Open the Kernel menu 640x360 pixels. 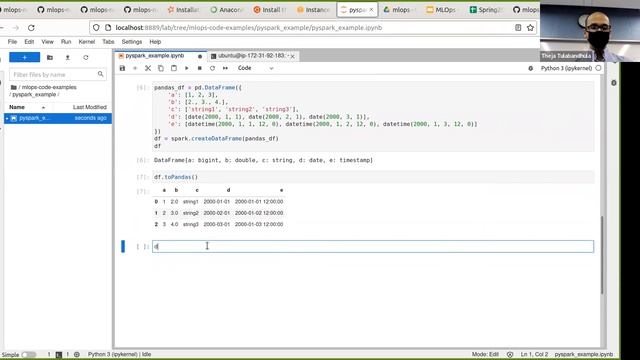(x=87, y=42)
